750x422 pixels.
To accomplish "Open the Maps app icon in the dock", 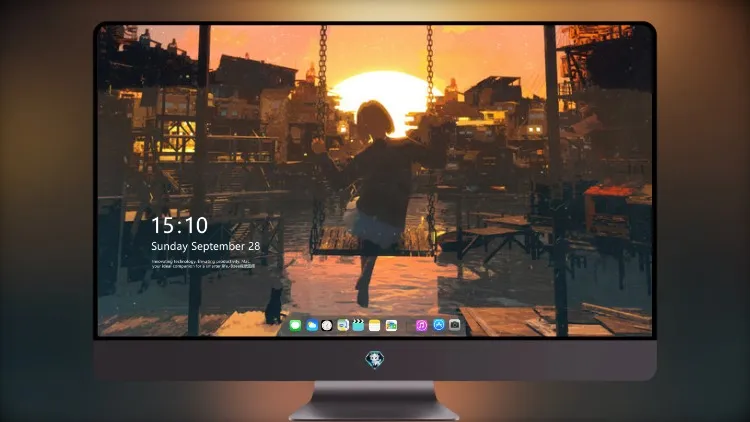I will coord(342,325).
